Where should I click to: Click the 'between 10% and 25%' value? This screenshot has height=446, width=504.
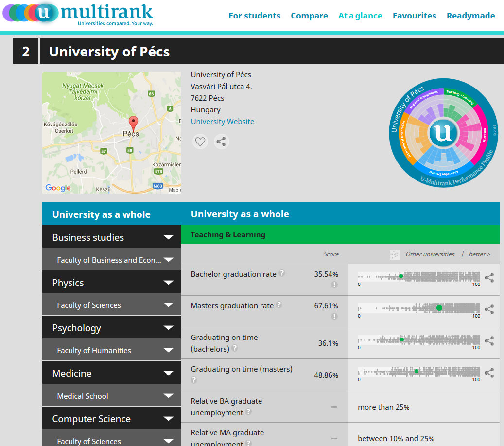tap(396, 438)
